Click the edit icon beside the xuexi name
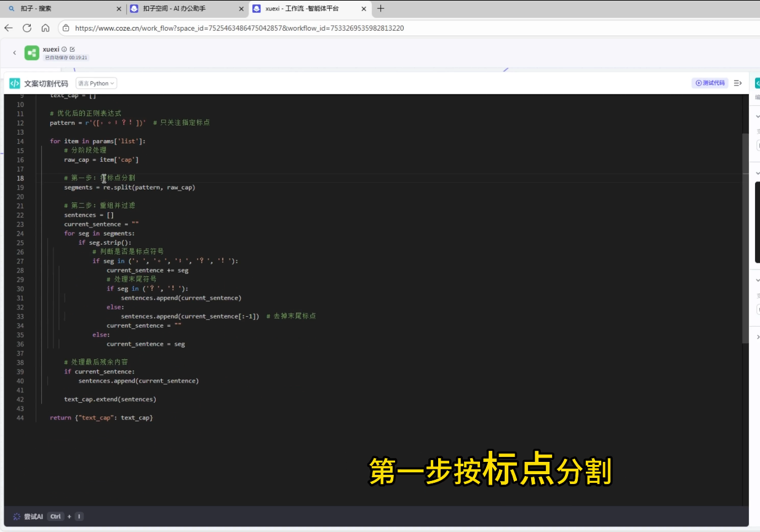This screenshot has height=532, width=760. pos(72,49)
